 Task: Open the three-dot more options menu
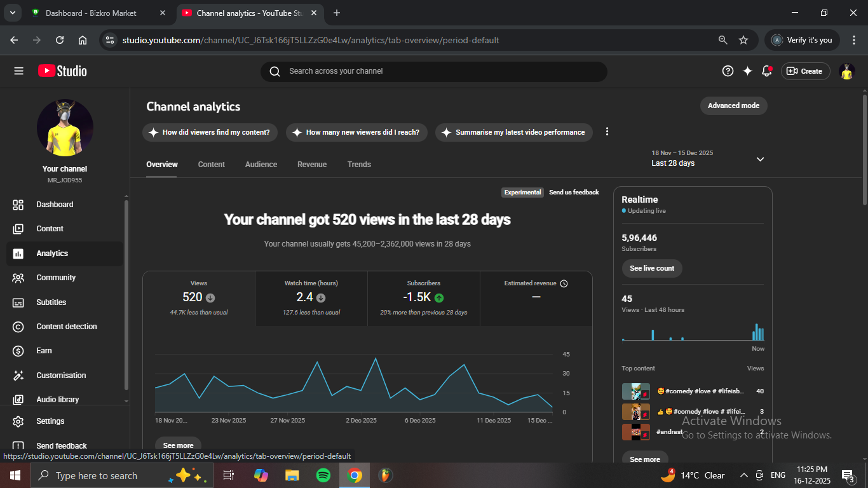coord(607,132)
